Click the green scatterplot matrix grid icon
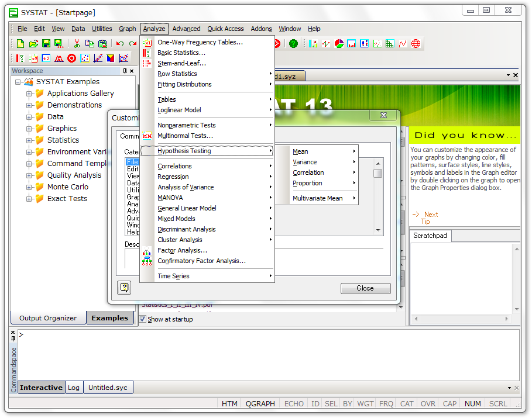 click(390, 43)
